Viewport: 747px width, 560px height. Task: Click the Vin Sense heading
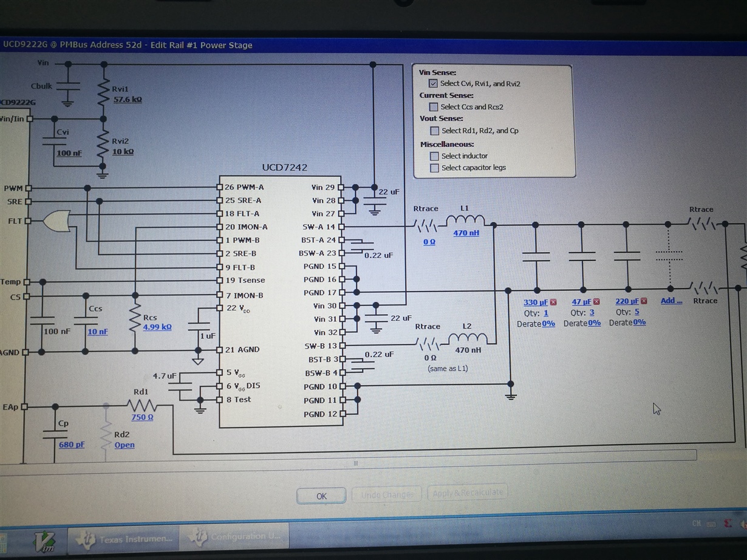(x=438, y=72)
